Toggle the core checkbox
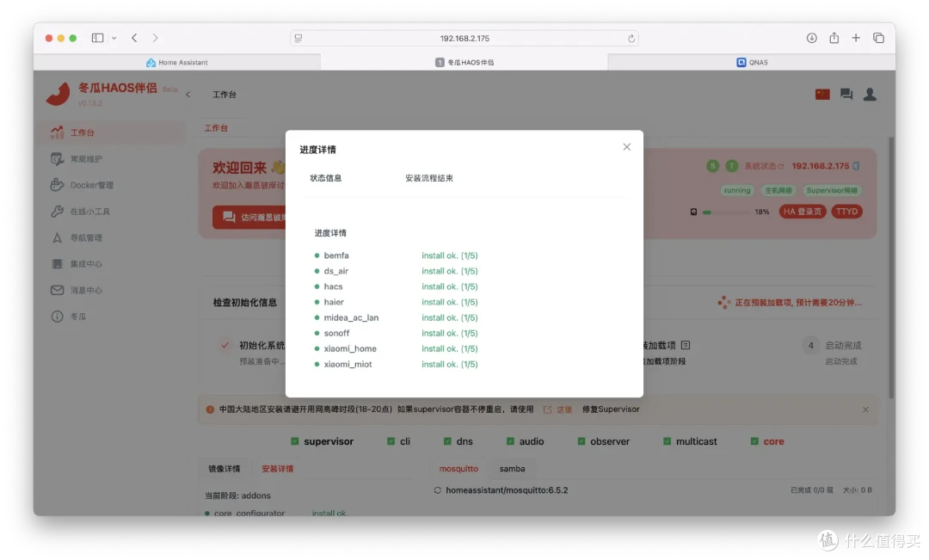Viewport: 929px width, 560px height. click(x=754, y=441)
